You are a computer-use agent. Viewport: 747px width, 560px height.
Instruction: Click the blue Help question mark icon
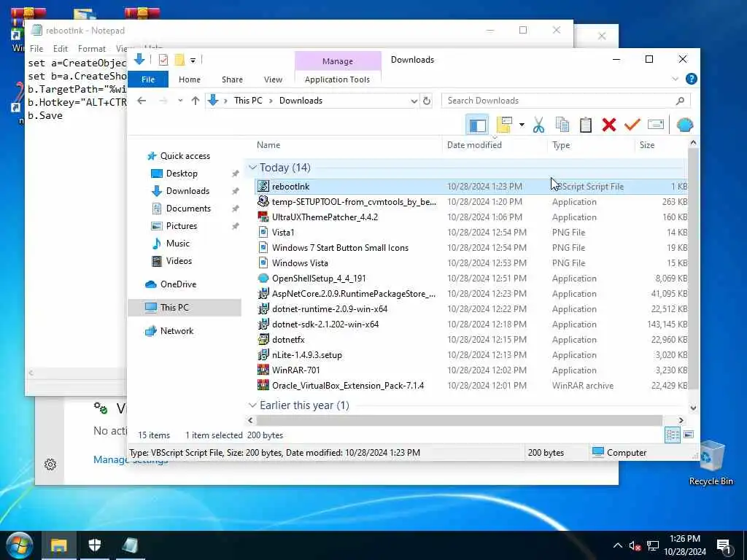(x=692, y=79)
